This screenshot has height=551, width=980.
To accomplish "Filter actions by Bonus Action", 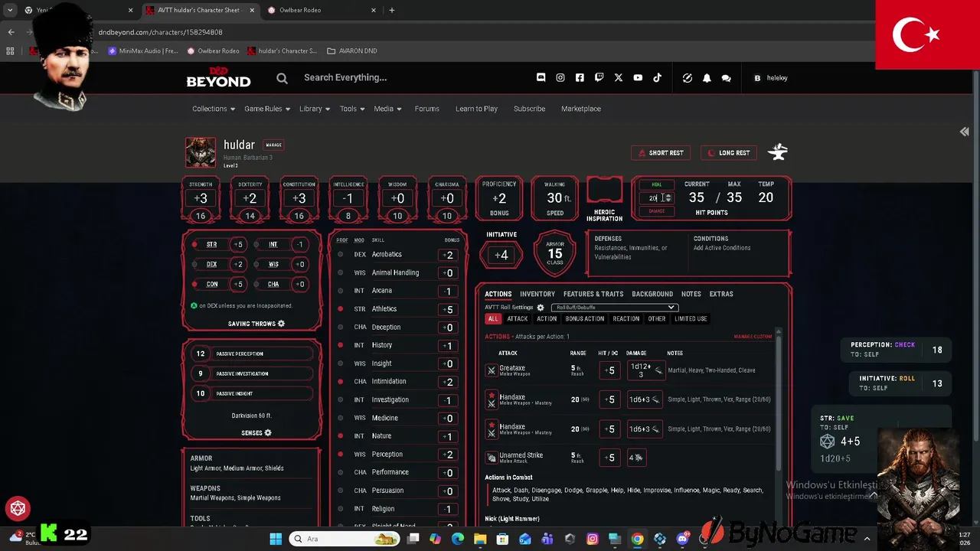I will (x=585, y=319).
